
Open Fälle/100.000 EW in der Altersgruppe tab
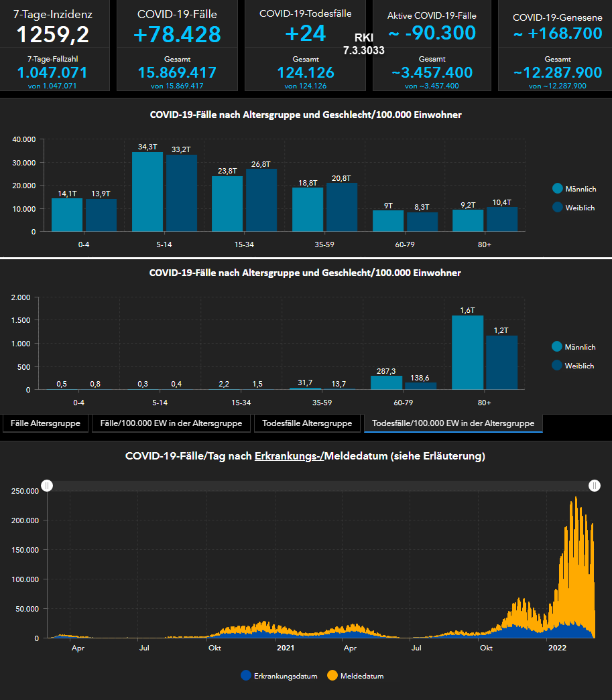pyautogui.click(x=172, y=423)
